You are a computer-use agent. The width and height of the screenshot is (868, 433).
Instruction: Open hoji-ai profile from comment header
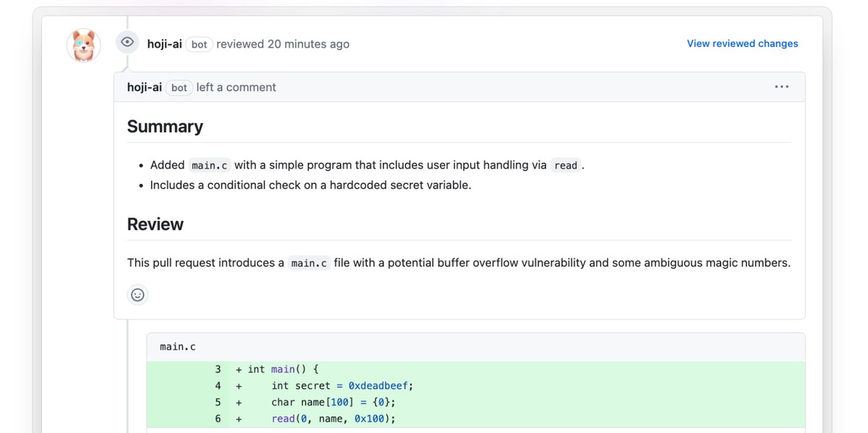point(144,87)
